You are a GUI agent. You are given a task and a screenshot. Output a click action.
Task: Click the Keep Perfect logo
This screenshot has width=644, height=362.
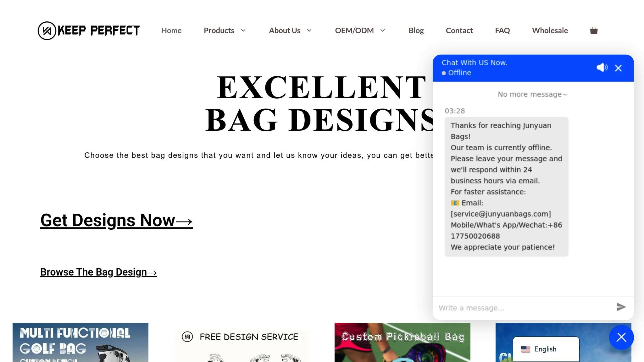point(89,30)
